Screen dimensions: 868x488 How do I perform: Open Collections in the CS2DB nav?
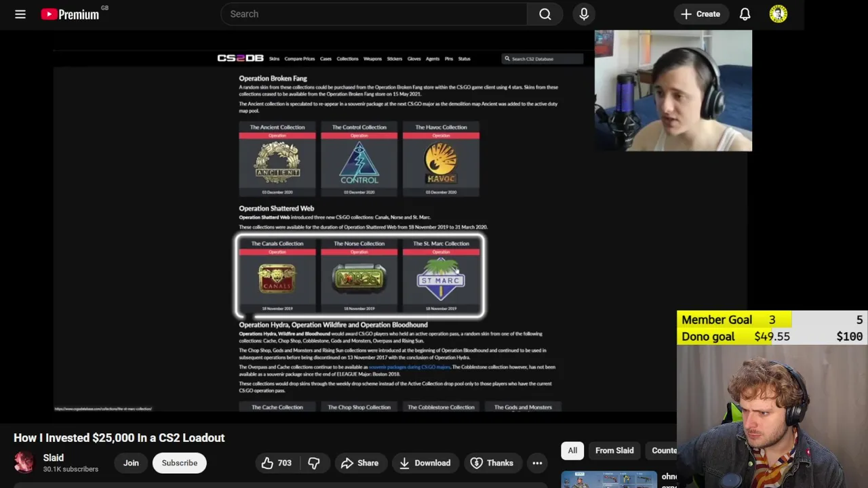347,59
